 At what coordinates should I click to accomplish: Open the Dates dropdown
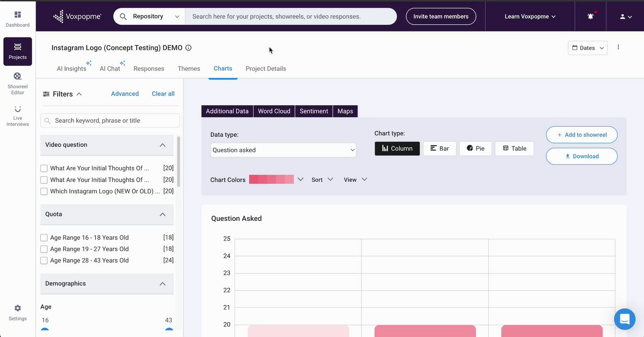pyautogui.click(x=588, y=48)
